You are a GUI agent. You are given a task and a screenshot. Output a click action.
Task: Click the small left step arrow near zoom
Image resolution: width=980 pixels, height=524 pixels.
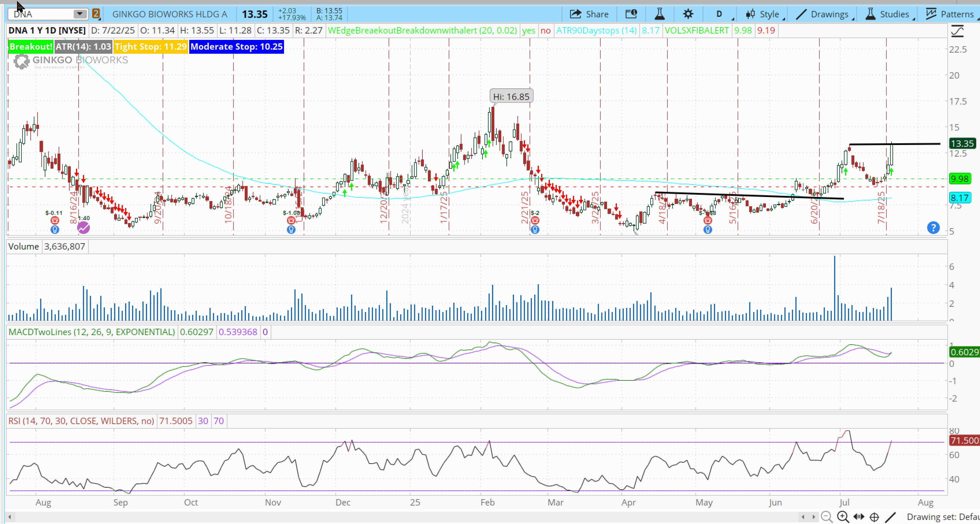[803, 517]
